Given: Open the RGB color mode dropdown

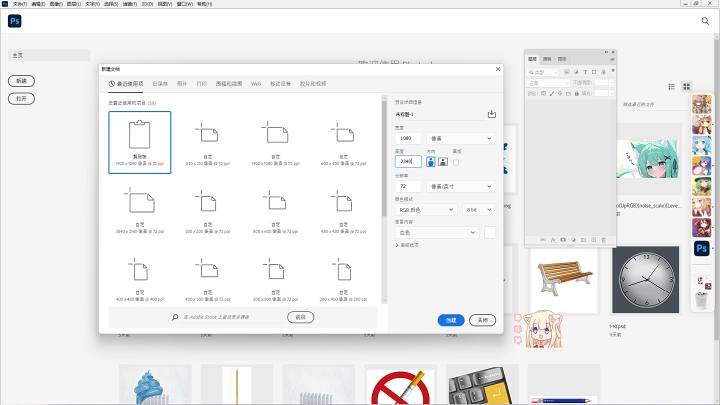Looking at the screenshot, I should (425, 210).
